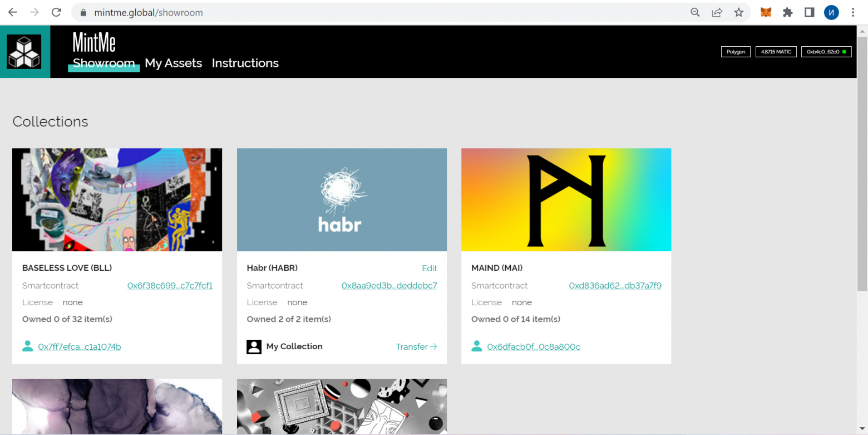868x435 pixels.
Task: Click the Polygon network button
Action: coord(736,52)
